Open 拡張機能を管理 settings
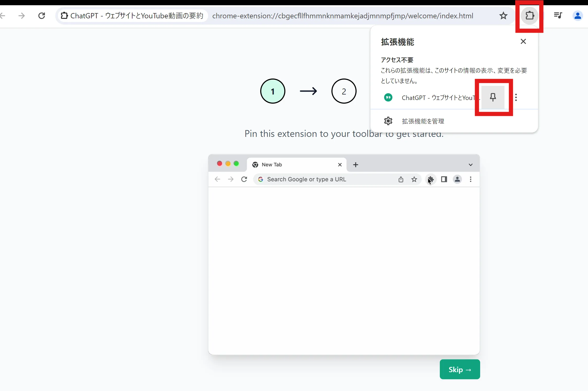Image resolution: width=588 pixels, height=391 pixels. coord(454,121)
